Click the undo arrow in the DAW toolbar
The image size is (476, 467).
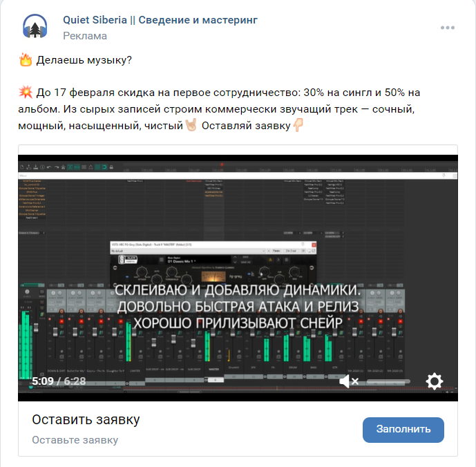coord(49,167)
